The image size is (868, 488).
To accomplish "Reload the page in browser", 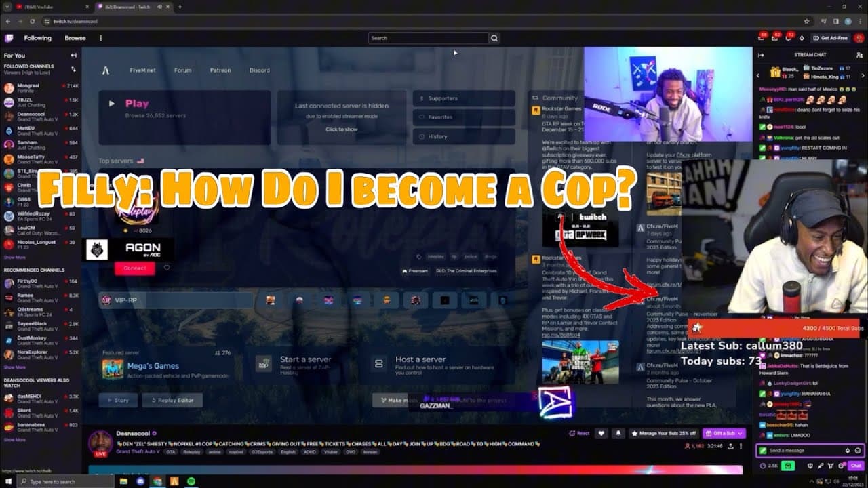I will pos(32,21).
